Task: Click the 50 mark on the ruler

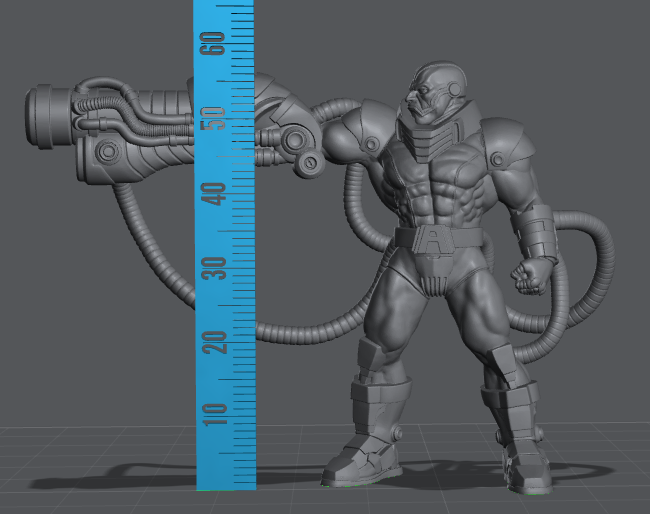Action: 214,118
